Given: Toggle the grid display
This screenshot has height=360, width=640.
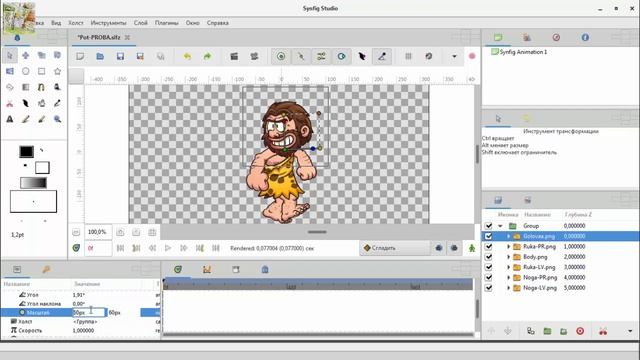Looking at the screenshot, I should [x=408, y=56].
